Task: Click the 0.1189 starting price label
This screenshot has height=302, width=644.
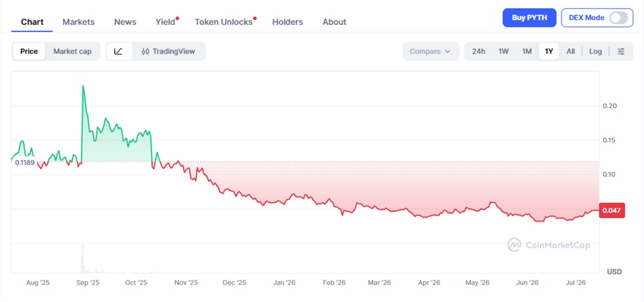Action: coord(25,162)
